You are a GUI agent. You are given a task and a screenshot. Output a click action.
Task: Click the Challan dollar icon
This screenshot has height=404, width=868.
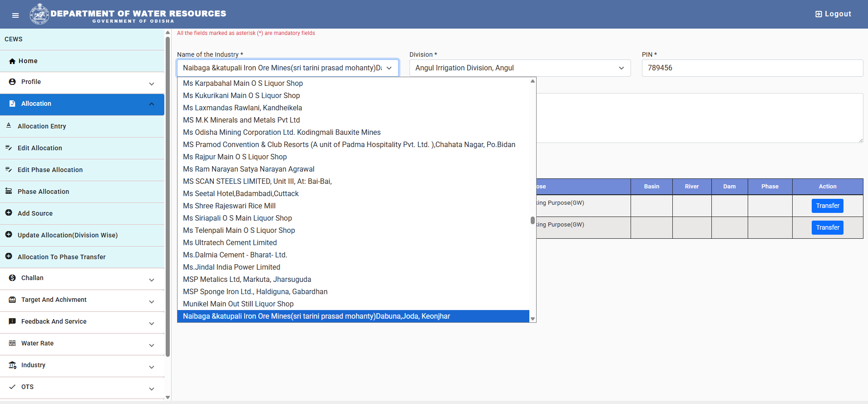click(x=12, y=278)
